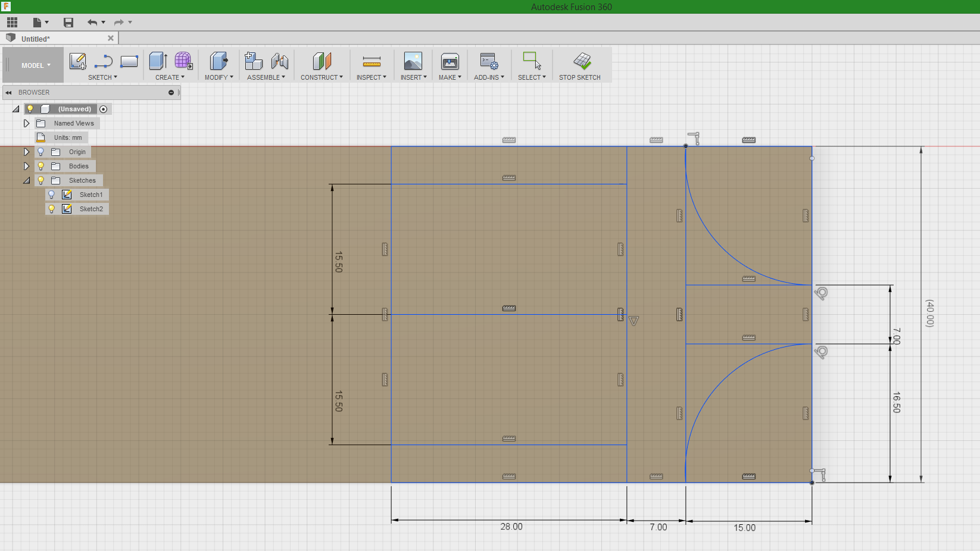This screenshot has width=980, height=551.
Task: Open the INSPECT menu
Action: 372,77
